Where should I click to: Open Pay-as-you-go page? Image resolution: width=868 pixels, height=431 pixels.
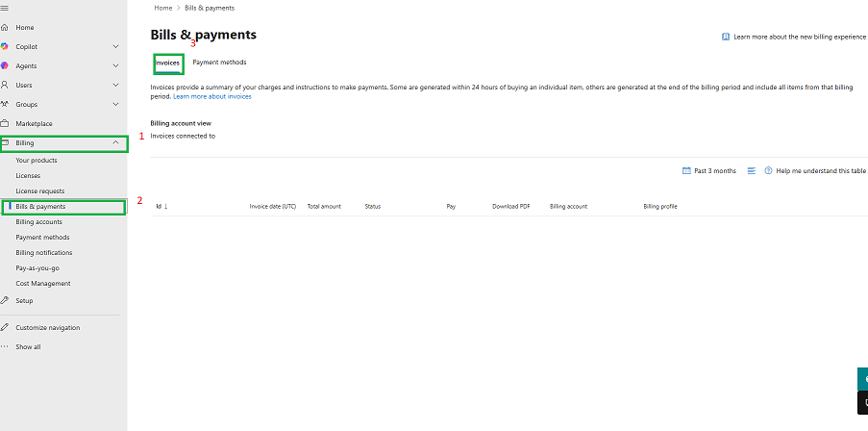point(37,268)
